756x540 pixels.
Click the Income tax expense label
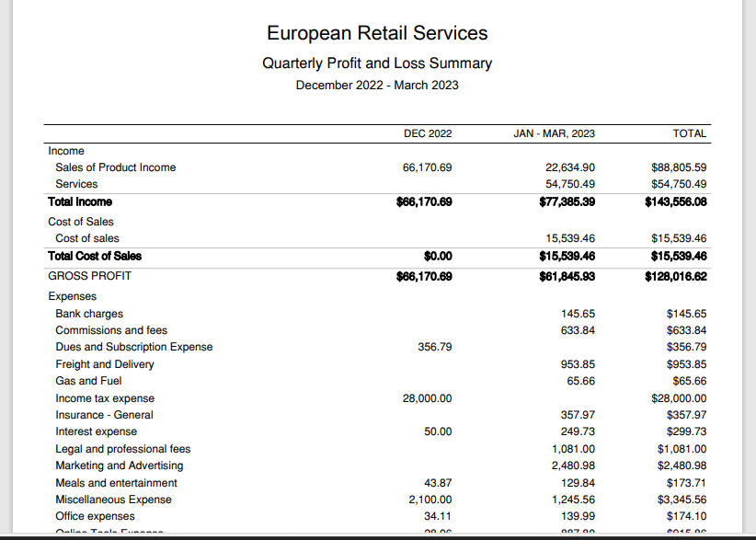105,398
